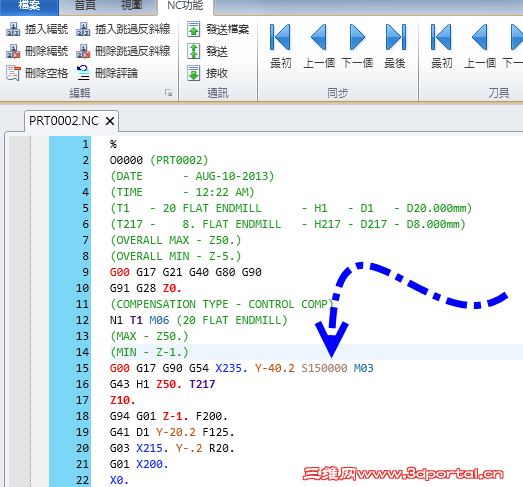The height and width of the screenshot is (487, 523).
Task: Click "M06" on line 12
Action: 159,320
